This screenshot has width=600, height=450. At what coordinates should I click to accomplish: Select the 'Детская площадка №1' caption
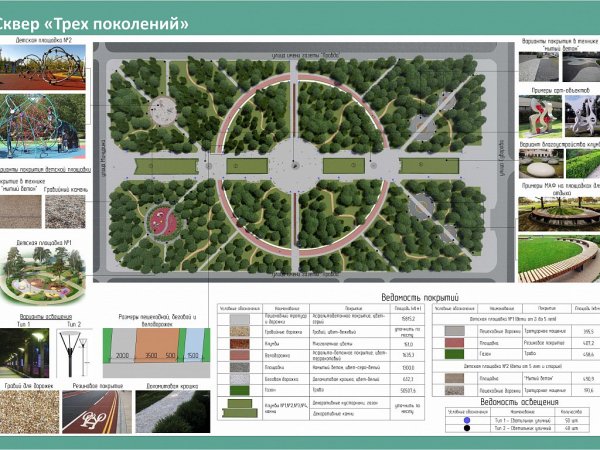click(44, 243)
